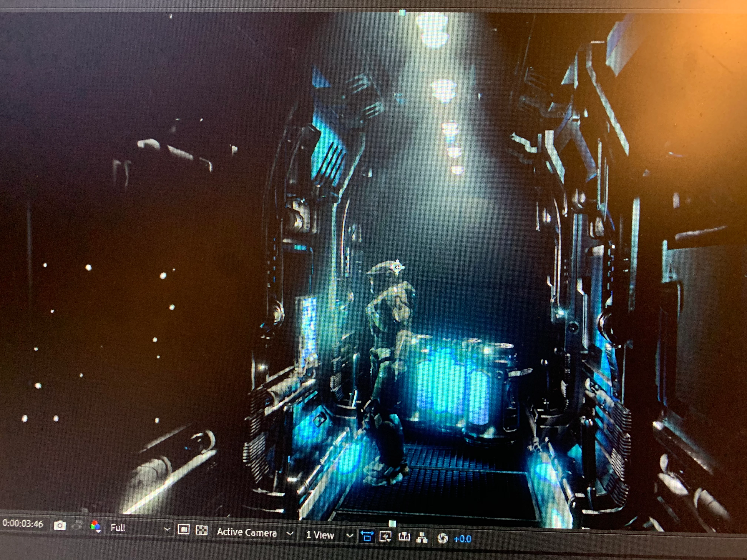747x560 pixels.
Task: Take a snapshot with the camera icon
Action: [60, 525]
